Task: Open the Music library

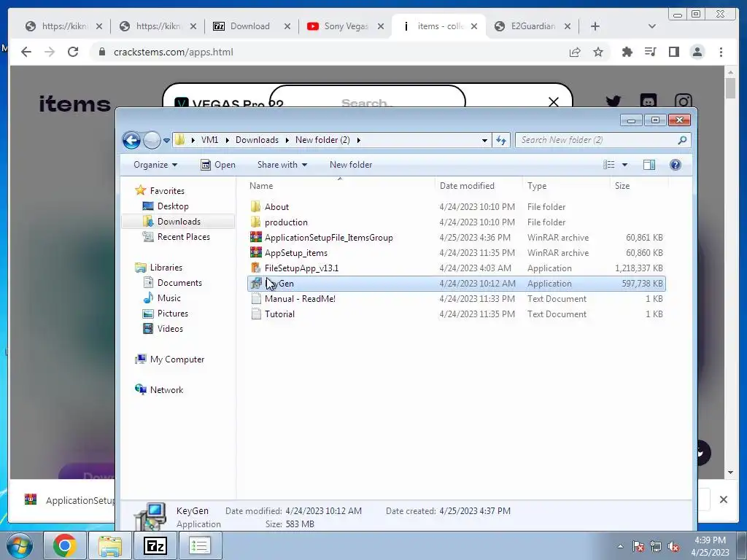Action: click(x=169, y=298)
